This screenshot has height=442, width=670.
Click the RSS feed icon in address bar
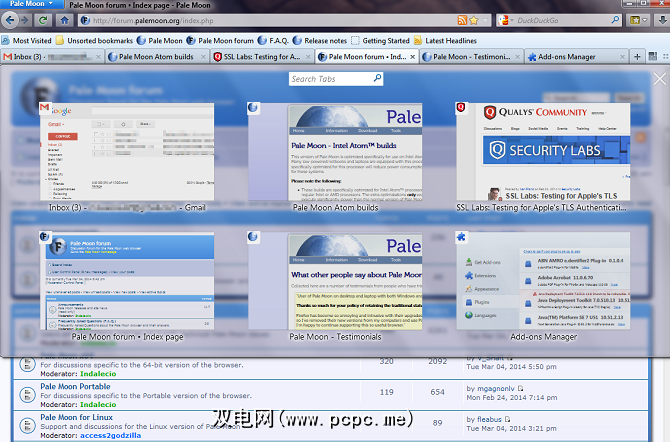click(462, 20)
